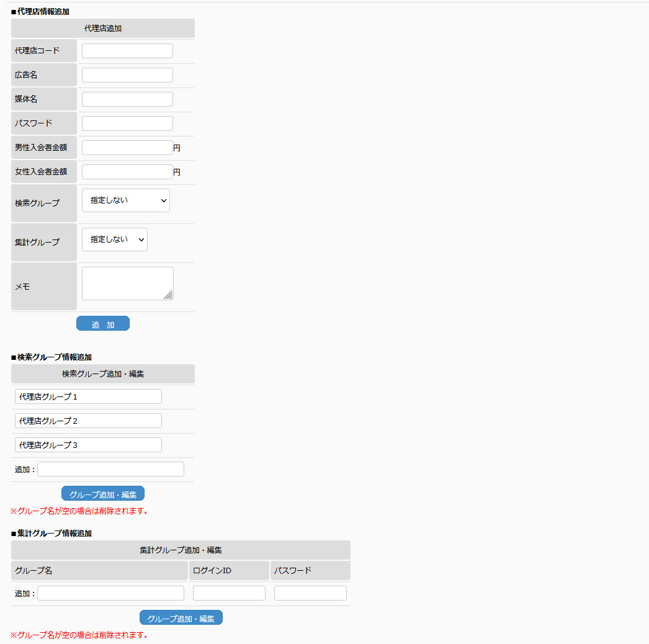Click the 集計グループ パスワード field
The height and width of the screenshot is (644, 649).
click(310, 593)
